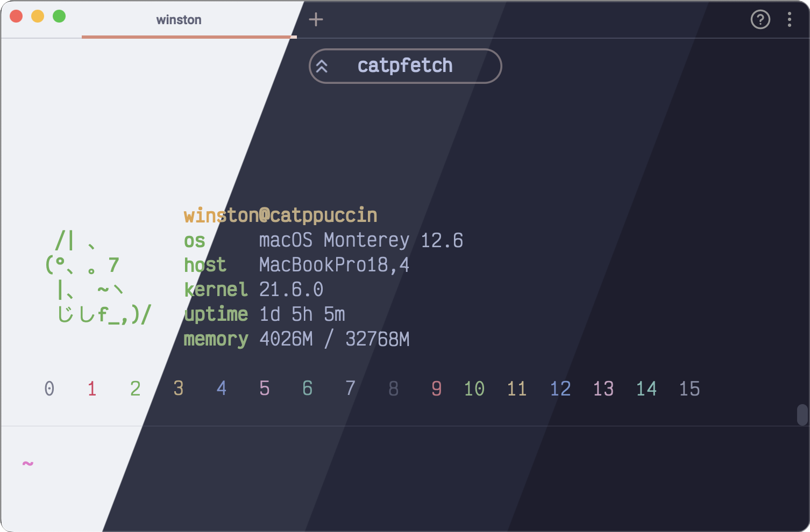
Task: Click color number 13
Action: point(603,389)
